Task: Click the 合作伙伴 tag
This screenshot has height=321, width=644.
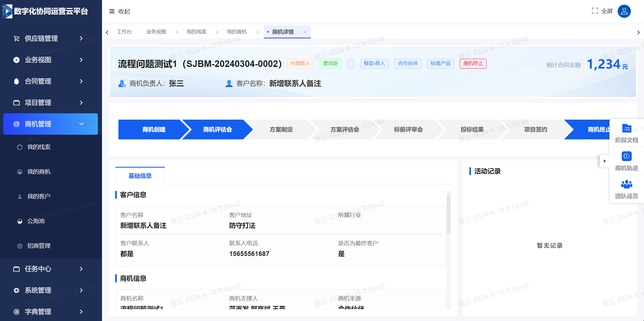Action: pos(408,64)
